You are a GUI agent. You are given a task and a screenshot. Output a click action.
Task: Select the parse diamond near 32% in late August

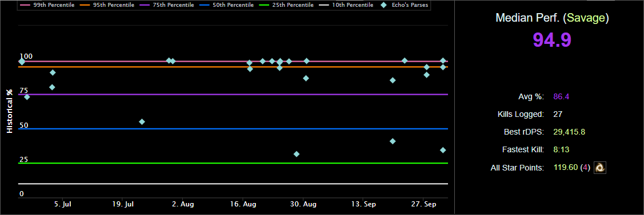tap(297, 154)
